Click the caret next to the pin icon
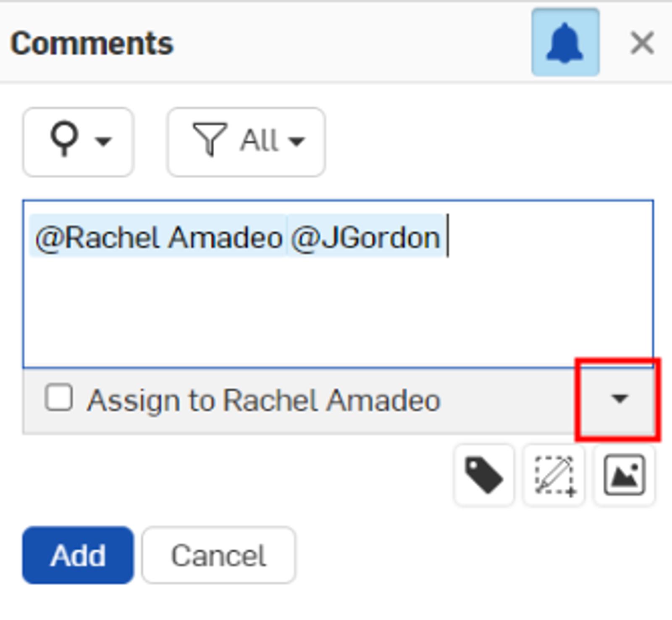 pyautogui.click(x=103, y=141)
